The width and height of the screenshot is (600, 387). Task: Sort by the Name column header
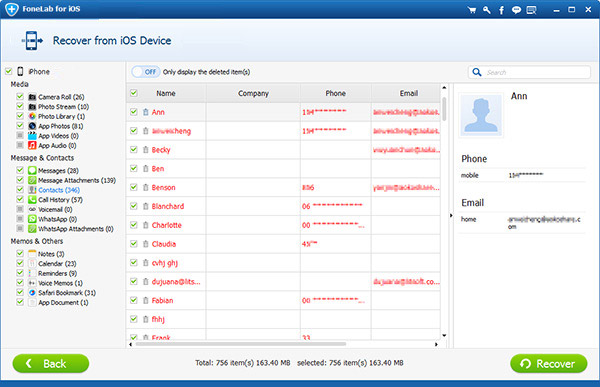(166, 93)
